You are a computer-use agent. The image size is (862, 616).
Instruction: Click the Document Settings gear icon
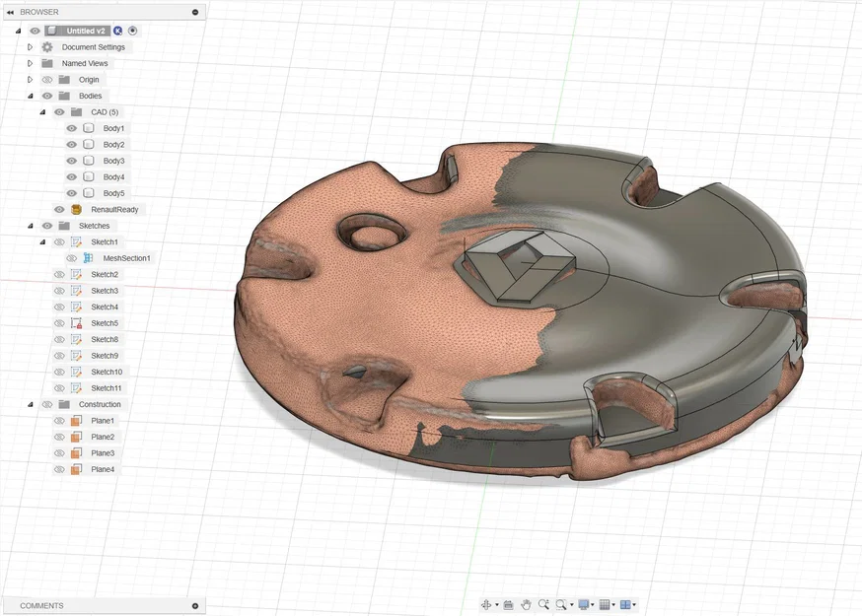[x=47, y=47]
